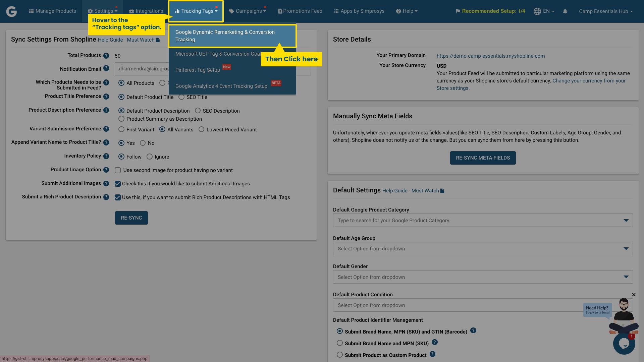Open the Change your currency link
Screen dimensions: 644x362
[x=589, y=80]
